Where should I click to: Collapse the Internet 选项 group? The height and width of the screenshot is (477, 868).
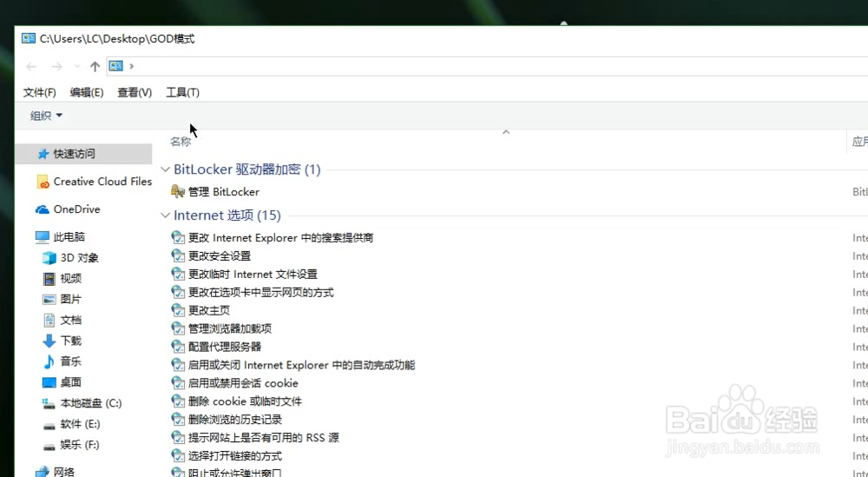[165, 215]
